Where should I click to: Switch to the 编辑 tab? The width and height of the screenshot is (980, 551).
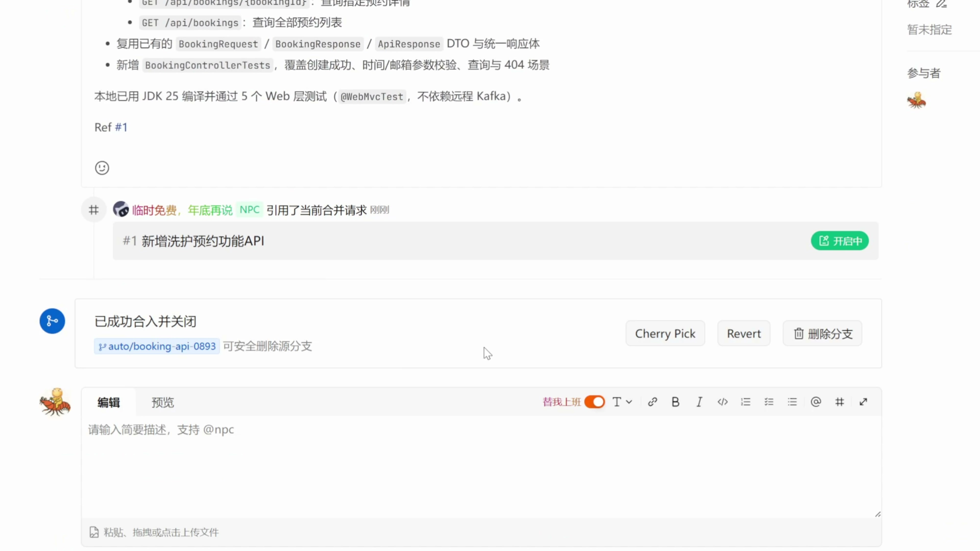[x=108, y=402]
